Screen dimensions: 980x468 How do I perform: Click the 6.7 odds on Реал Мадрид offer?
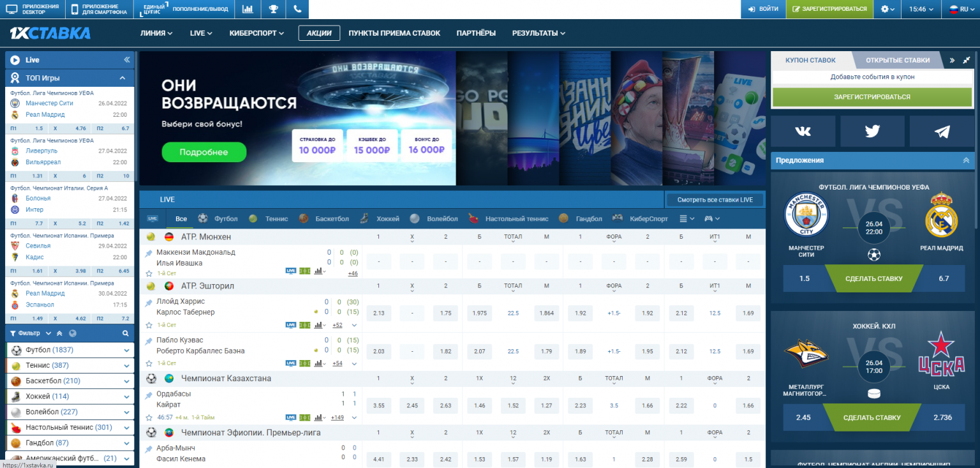tap(944, 278)
